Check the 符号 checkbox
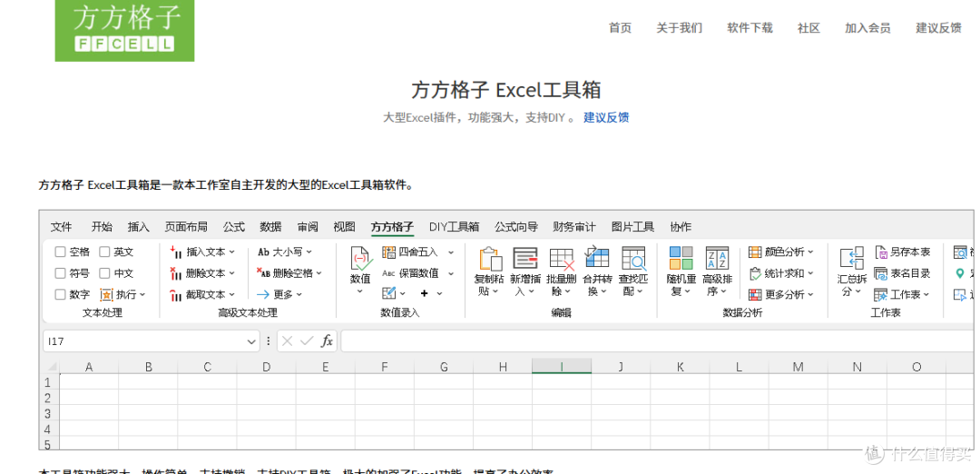980x474 pixels. 60,273
